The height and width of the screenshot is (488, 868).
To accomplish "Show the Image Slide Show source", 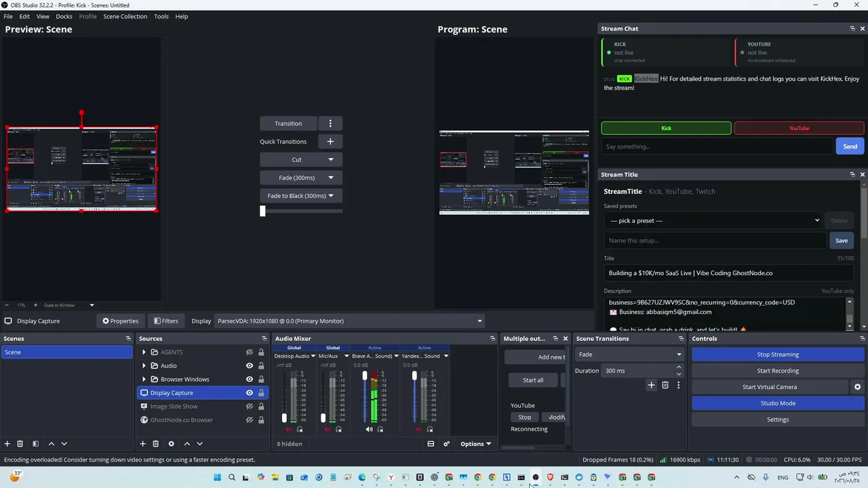I will 250,407.
